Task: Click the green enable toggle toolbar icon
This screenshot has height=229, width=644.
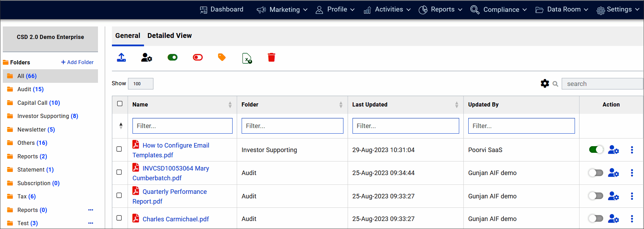Action: 173,57
